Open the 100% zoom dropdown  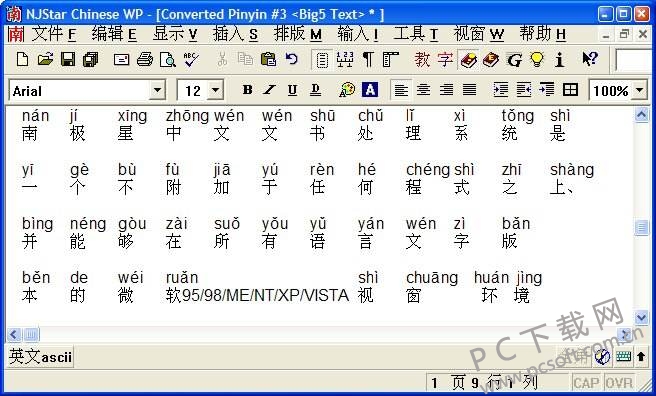[x=639, y=90]
